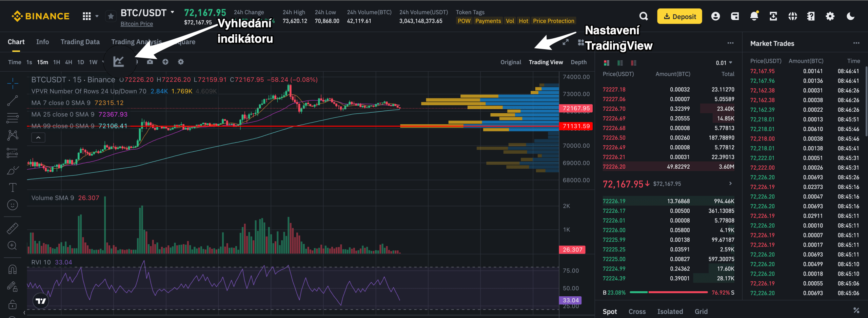Toggle magnet mode on chart

click(x=13, y=269)
